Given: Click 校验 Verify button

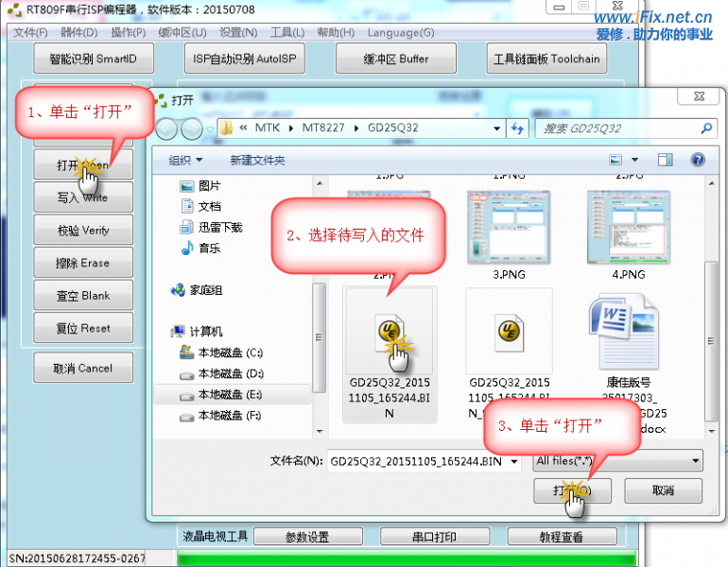Looking at the screenshot, I should [82, 231].
